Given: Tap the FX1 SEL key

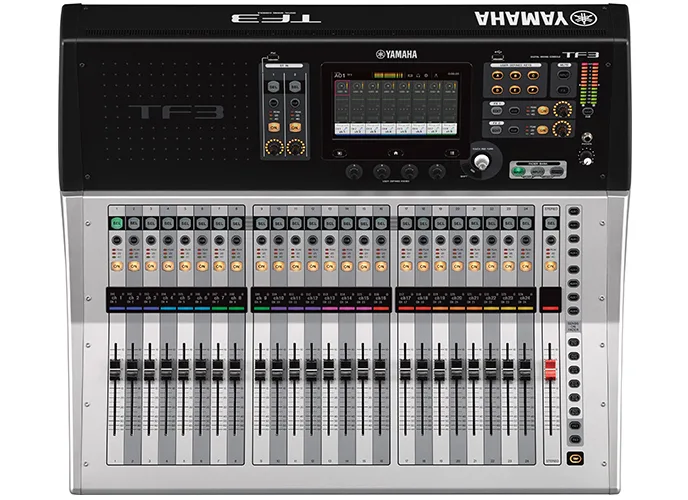Looking at the screenshot, I should pos(496,111).
